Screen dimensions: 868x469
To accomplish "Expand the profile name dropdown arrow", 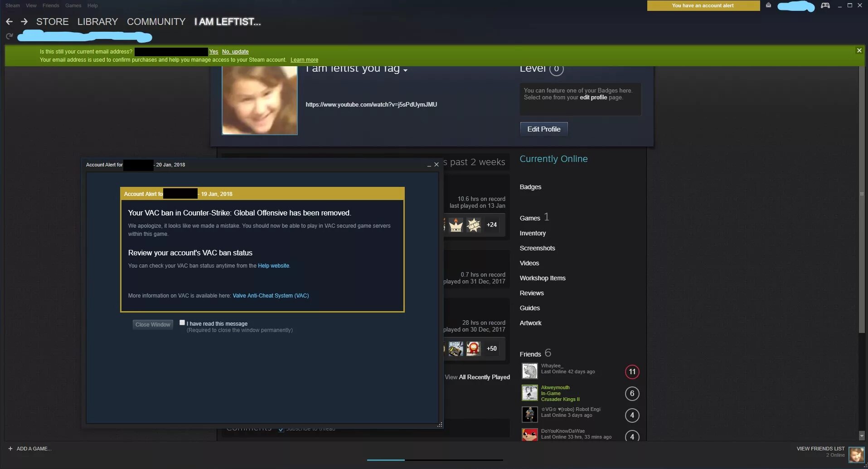I will click(x=405, y=70).
